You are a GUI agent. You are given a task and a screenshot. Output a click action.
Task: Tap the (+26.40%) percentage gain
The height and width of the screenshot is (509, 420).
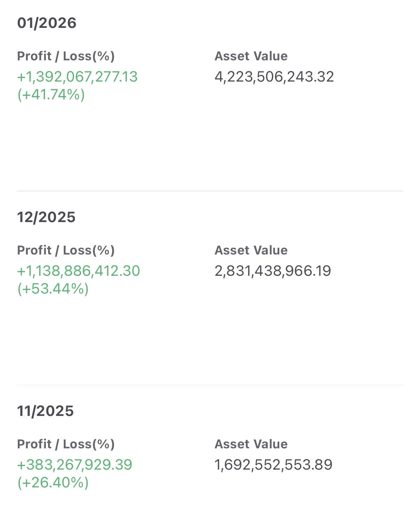53,483
